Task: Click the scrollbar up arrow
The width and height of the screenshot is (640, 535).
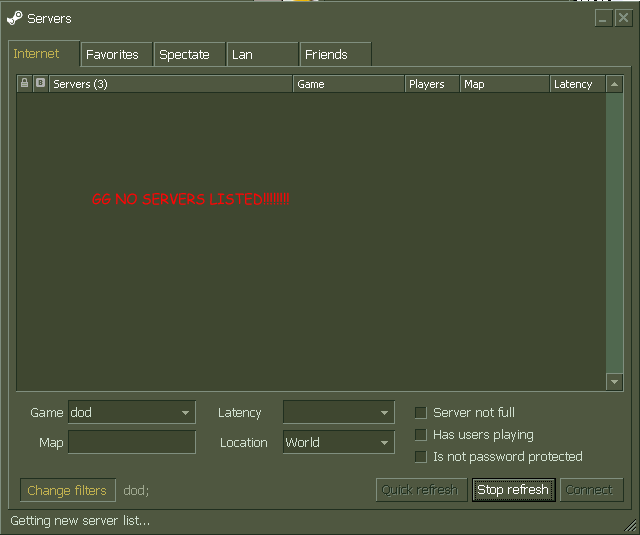Action: pyautogui.click(x=615, y=84)
